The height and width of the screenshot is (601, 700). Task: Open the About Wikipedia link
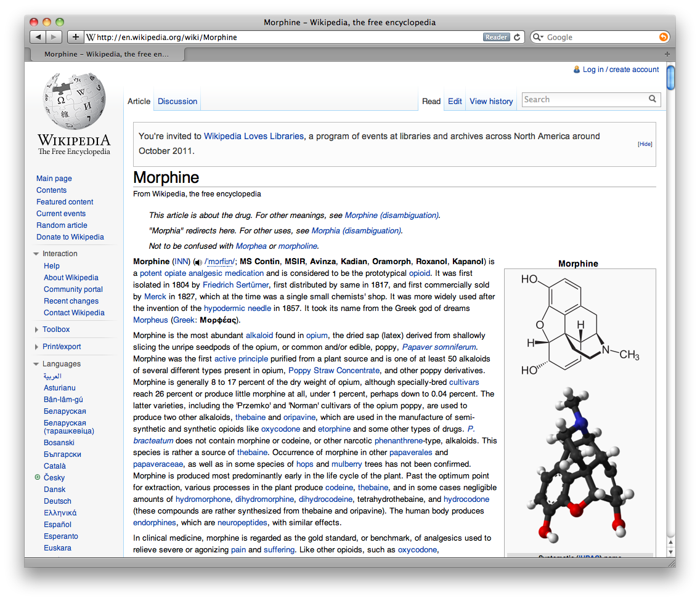(71, 278)
